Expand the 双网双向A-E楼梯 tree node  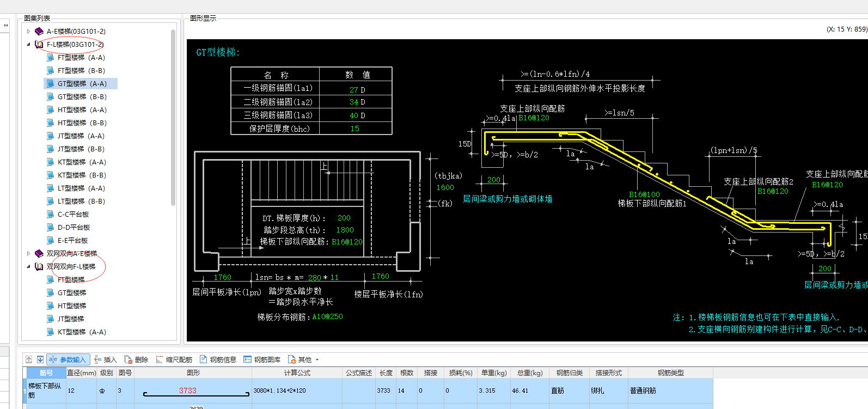pos(29,254)
